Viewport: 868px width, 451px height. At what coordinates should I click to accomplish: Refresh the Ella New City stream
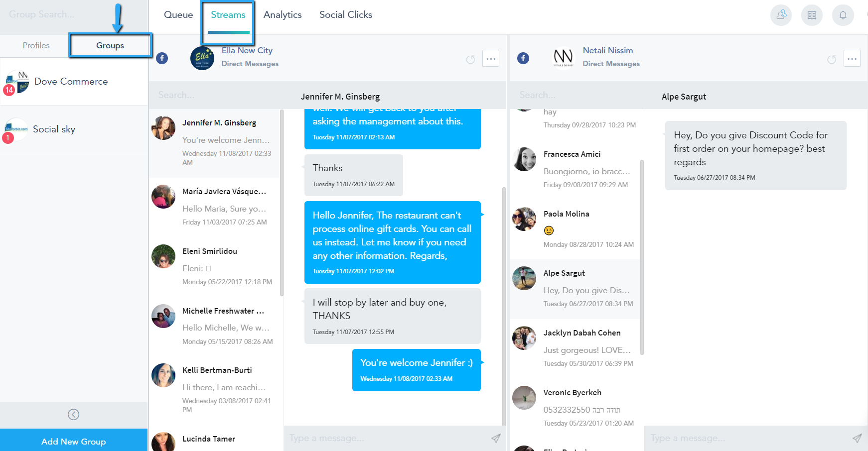tap(470, 60)
